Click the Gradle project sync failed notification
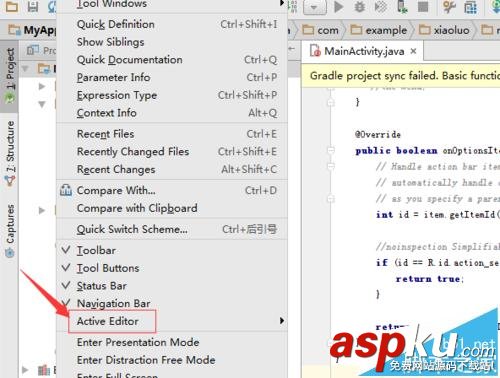 click(x=401, y=76)
